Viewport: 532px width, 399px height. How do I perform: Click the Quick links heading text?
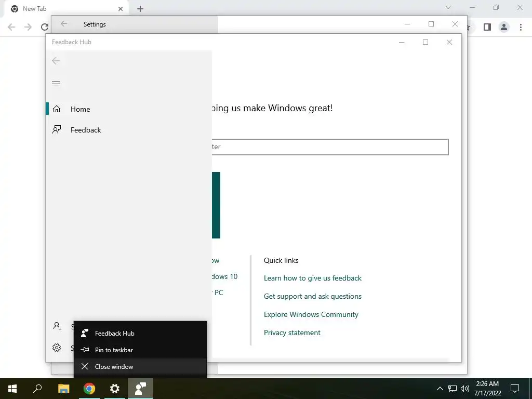[281, 260]
